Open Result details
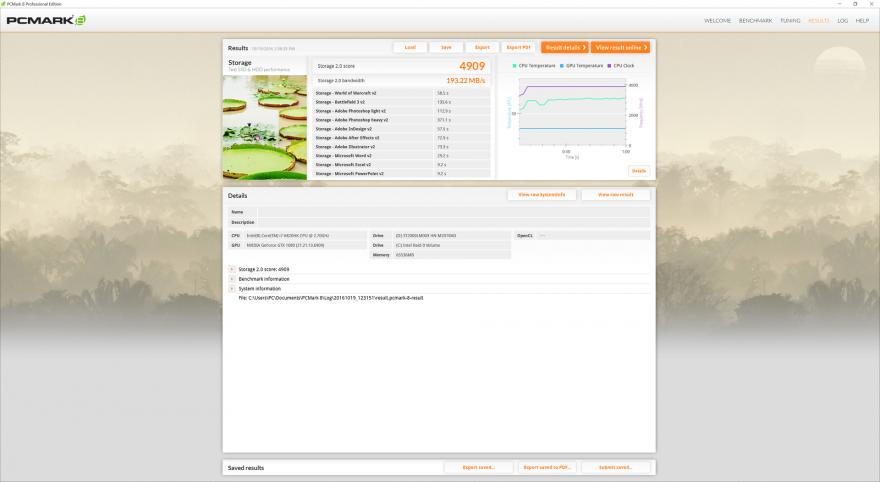880x482 pixels. click(x=565, y=47)
